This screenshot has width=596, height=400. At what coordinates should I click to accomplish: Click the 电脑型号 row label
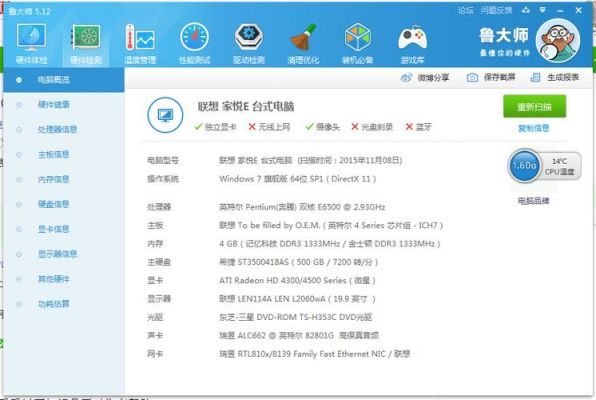click(x=163, y=160)
